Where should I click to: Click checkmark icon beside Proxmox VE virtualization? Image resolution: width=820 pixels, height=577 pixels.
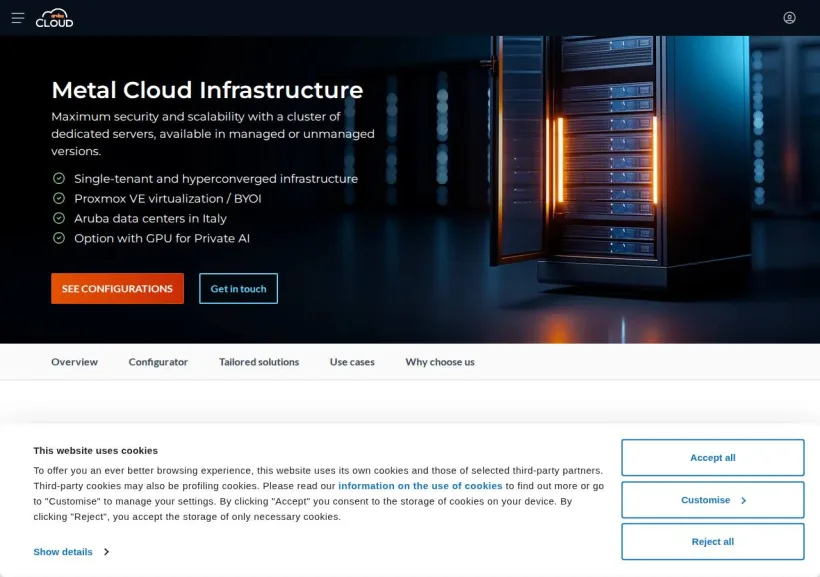click(x=59, y=198)
